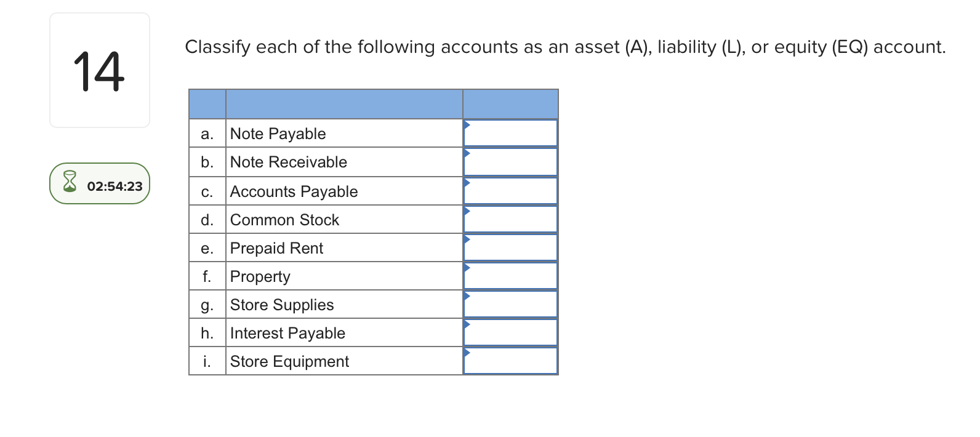980x437 pixels.
Task: Select the answer field for Store Equipment
Action: tap(510, 362)
